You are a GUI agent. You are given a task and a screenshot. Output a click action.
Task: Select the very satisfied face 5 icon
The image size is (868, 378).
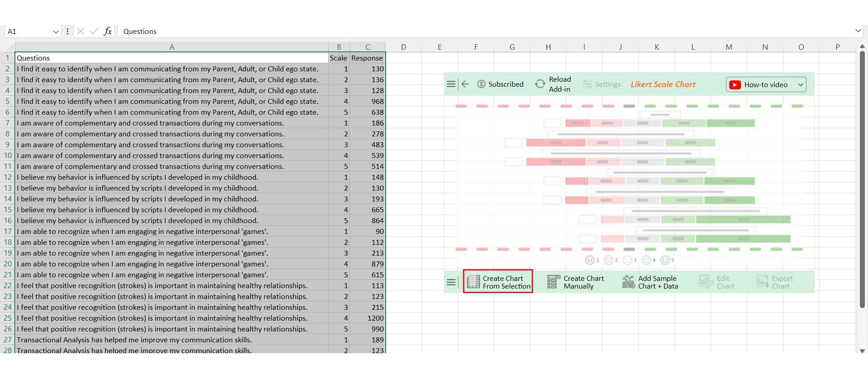[665, 260]
